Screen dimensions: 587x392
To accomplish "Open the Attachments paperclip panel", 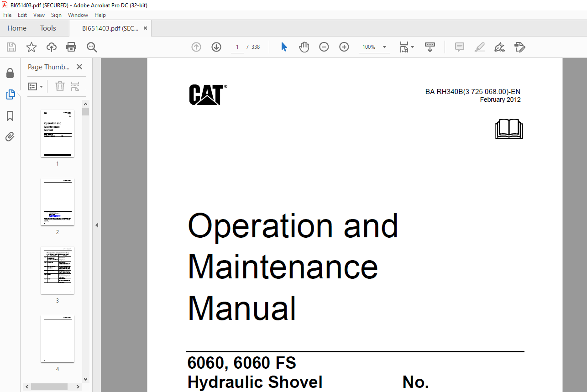I will click(10, 136).
